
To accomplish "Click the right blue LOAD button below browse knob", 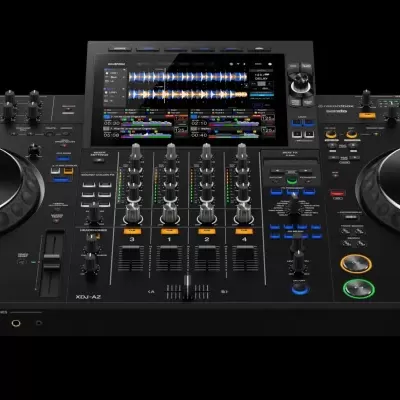I will [x=309, y=123].
